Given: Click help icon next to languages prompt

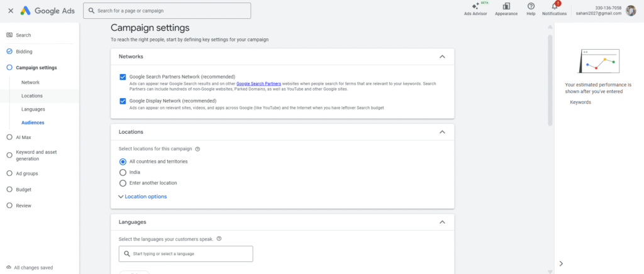Looking at the screenshot, I should (x=219, y=239).
